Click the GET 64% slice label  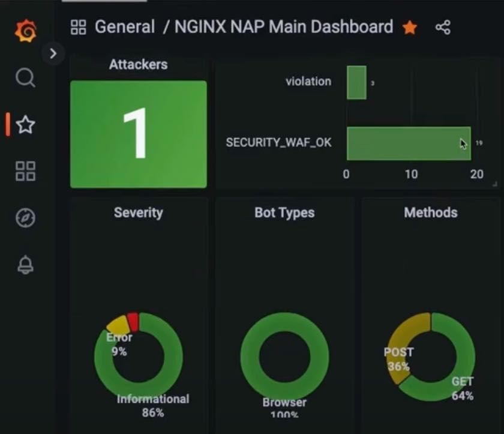(463, 388)
